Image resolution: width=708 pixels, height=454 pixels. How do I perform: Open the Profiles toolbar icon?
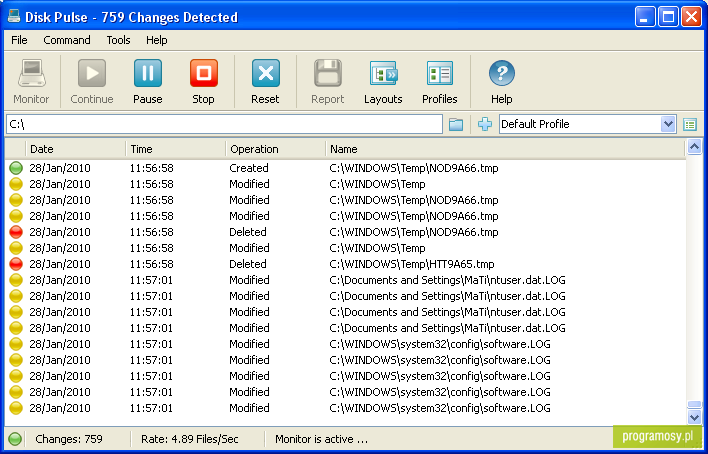(x=440, y=73)
